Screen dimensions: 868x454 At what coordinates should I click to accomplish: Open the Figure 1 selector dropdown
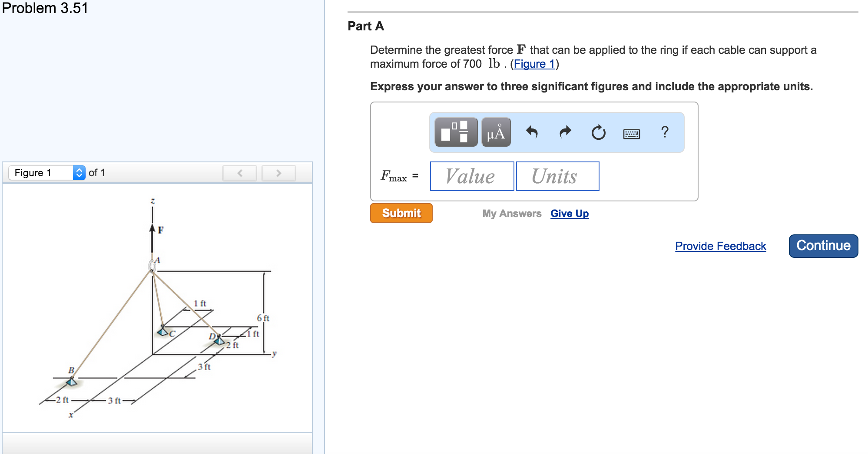tap(47, 173)
